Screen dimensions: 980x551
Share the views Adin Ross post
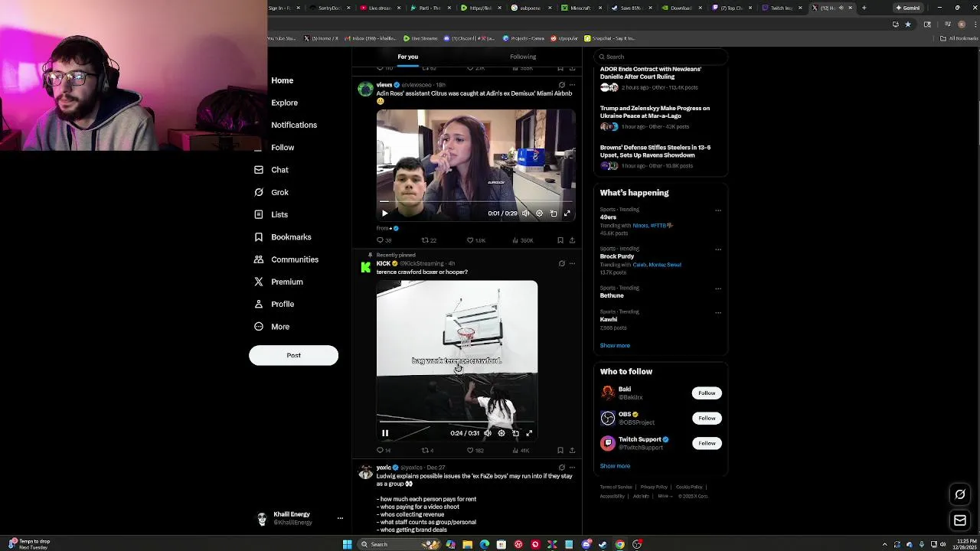tap(572, 240)
